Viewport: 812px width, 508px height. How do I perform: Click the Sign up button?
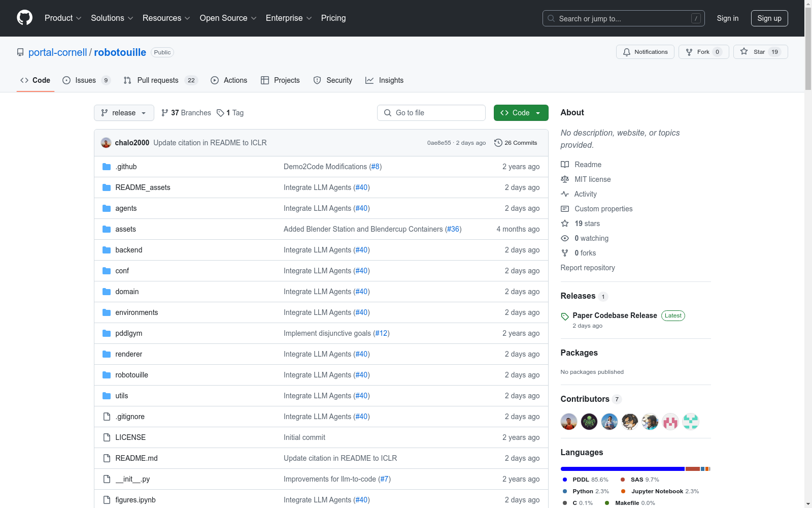(769, 18)
